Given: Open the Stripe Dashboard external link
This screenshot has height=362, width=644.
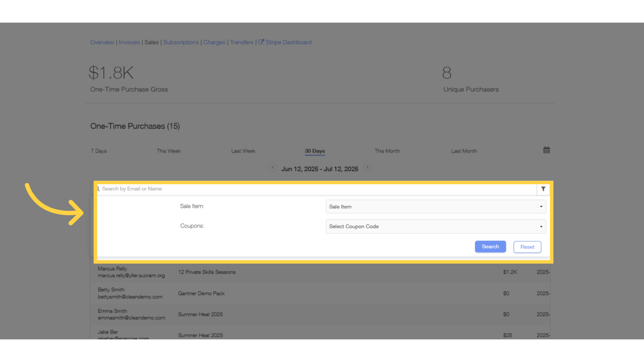Looking at the screenshot, I should coord(285,42).
